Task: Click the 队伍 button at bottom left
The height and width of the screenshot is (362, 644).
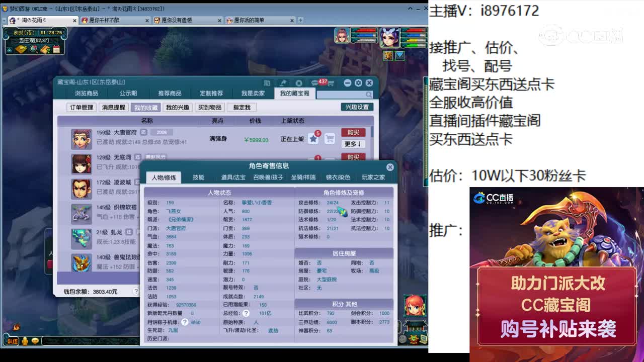Action: click(13, 341)
